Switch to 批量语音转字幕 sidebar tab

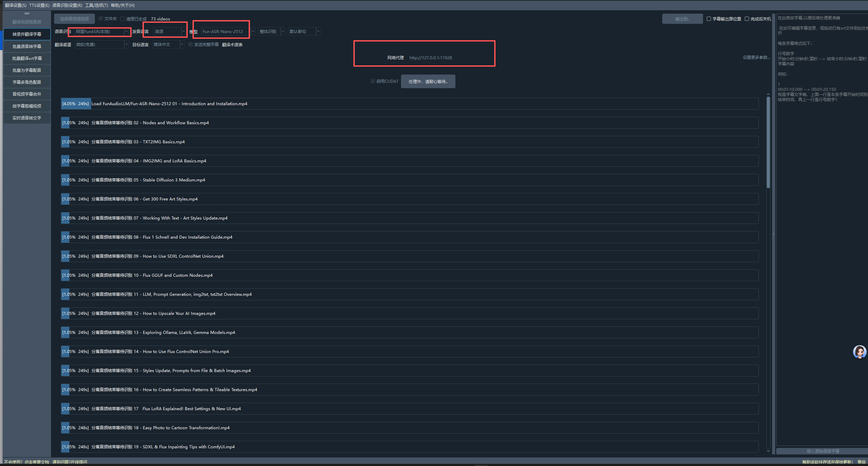(27, 46)
